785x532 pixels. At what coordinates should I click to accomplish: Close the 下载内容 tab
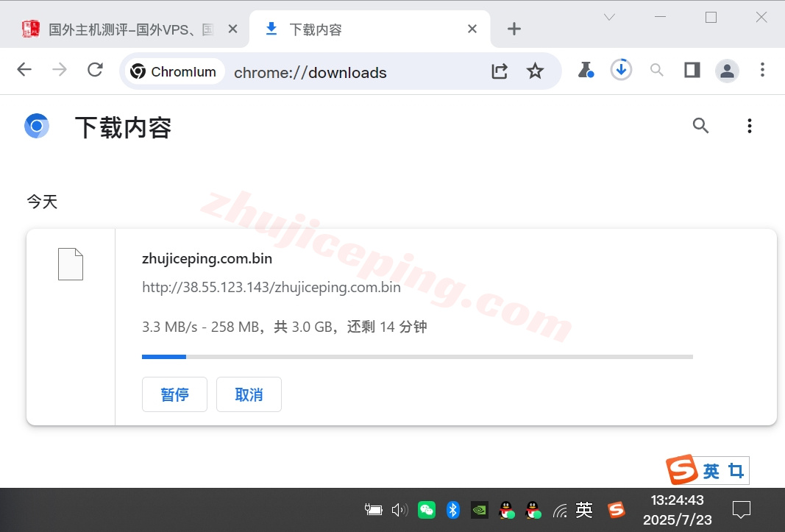[472, 29]
